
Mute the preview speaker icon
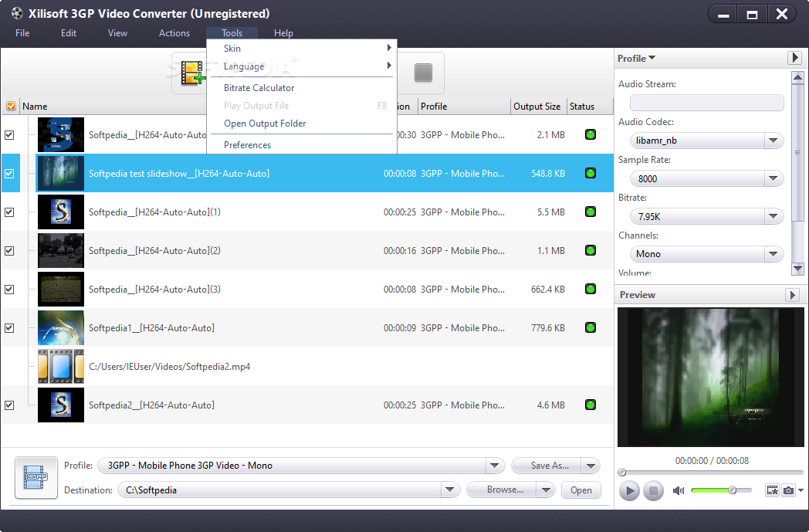point(679,491)
